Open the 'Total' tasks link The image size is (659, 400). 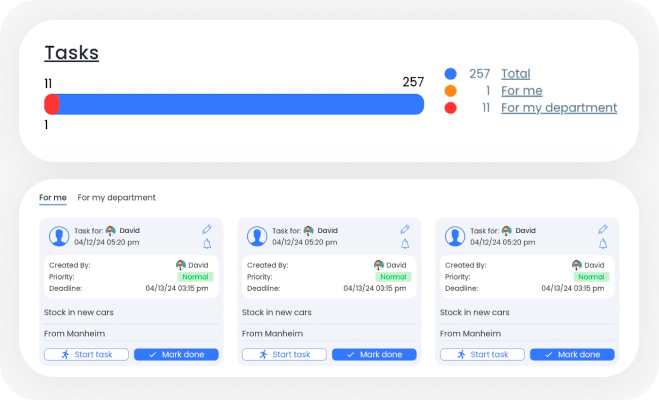click(x=516, y=74)
